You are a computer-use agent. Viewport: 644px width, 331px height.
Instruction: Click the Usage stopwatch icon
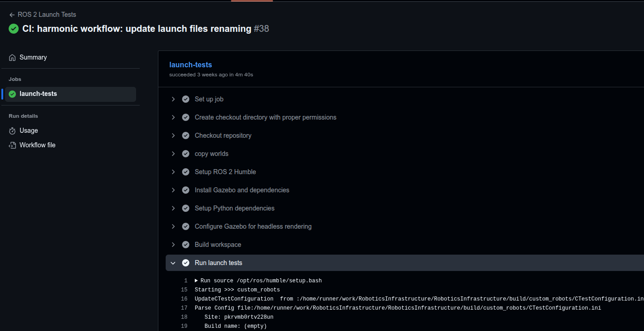pyautogui.click(x=12, y=131)
